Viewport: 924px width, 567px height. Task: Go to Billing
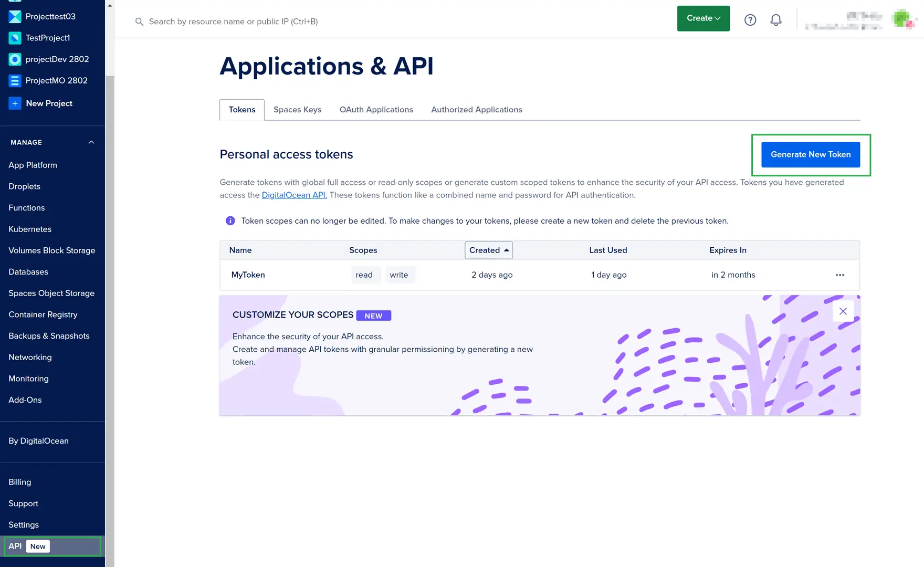point(19,482)
